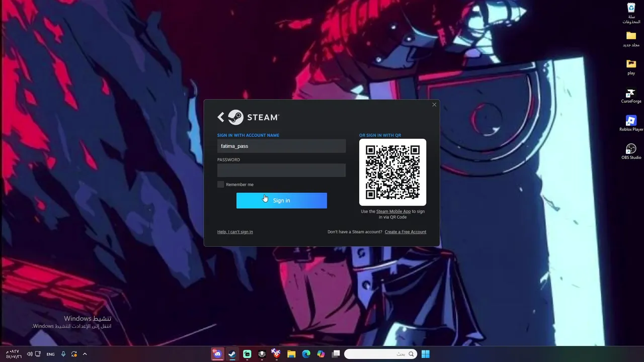Click the blue Sign in button
644x362 pixels.
click(281, 201)
